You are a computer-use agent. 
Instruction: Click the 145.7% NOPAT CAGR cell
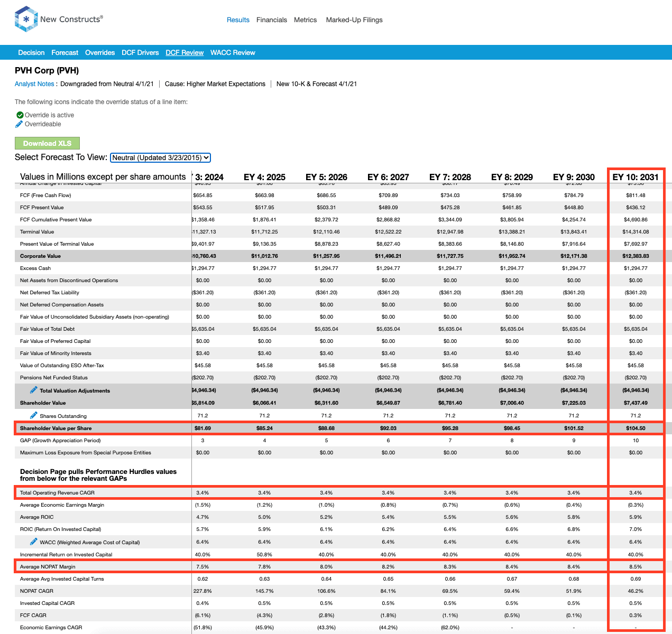264,591
